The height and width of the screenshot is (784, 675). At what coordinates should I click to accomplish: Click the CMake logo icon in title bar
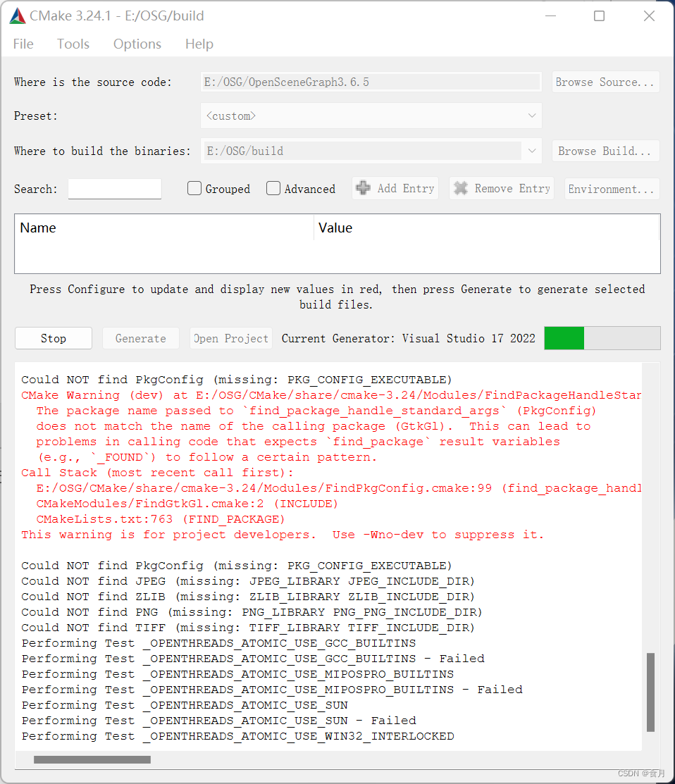[x=18, y=16]
